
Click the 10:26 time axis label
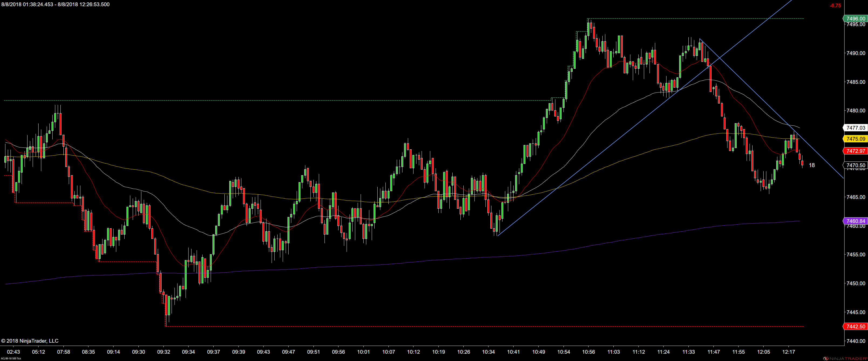coord(463,352)
